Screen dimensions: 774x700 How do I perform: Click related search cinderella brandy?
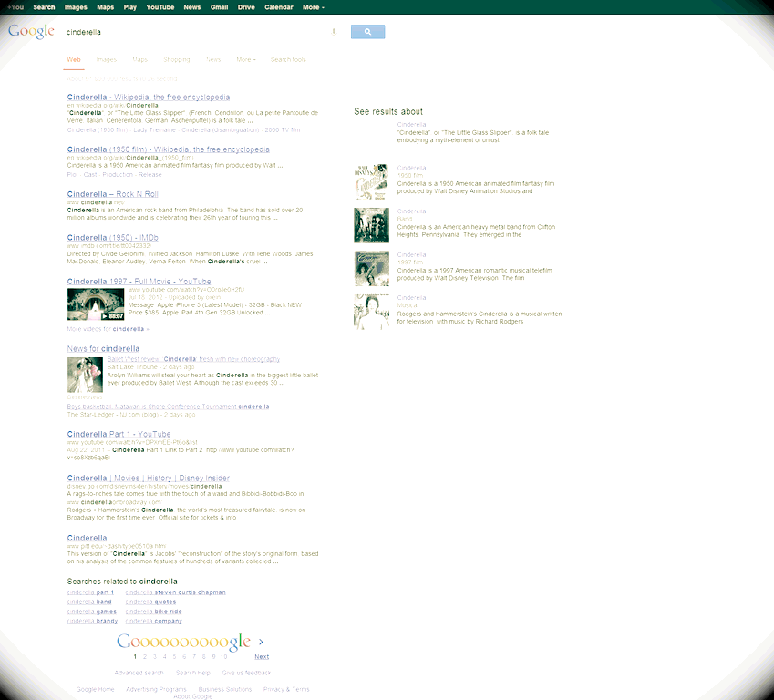coord(92,621)
